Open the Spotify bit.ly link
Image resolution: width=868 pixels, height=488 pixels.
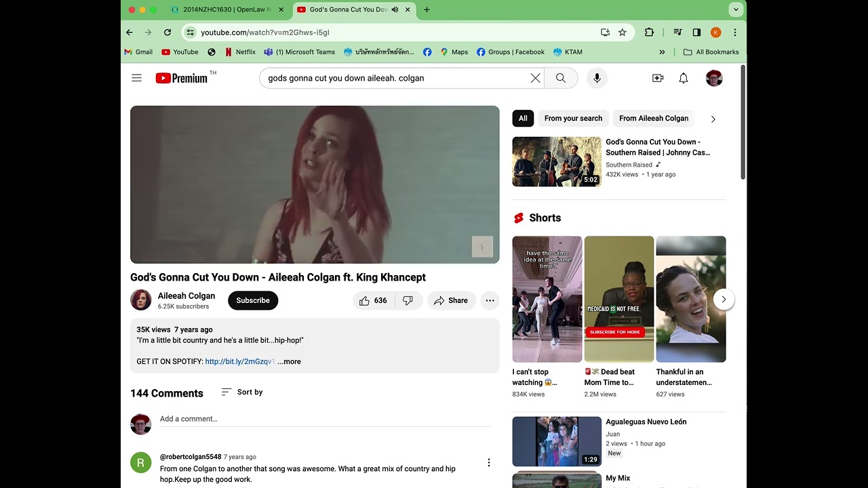pyautogui.click(x=239, y=361)
